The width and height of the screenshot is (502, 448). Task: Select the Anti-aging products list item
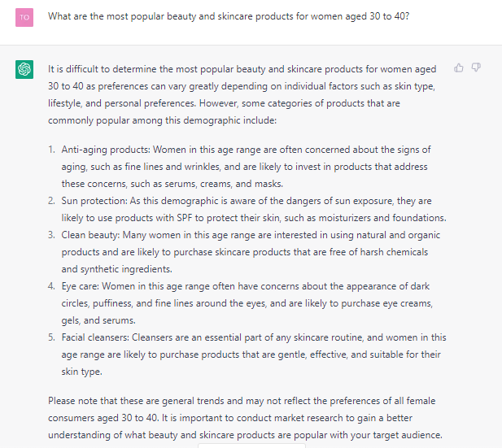point(246,167)
